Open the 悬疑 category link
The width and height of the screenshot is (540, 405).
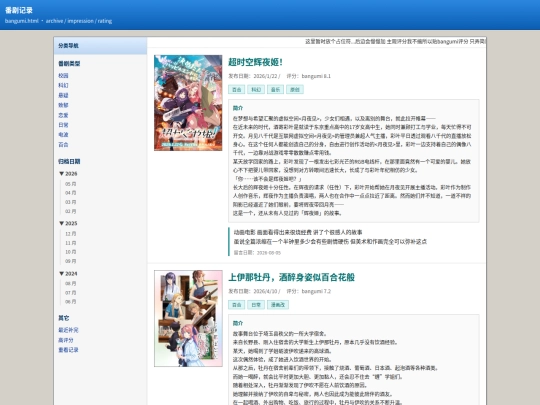tap(63, 95)
